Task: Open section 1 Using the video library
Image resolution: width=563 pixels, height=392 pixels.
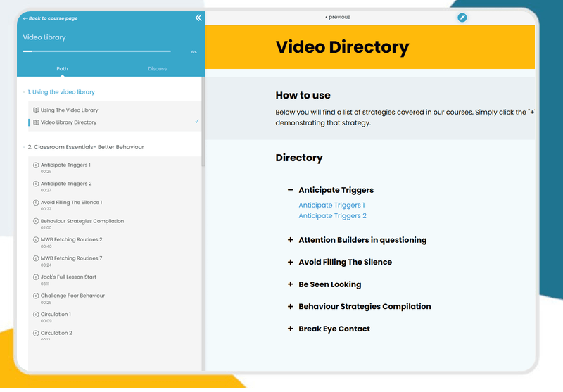Action: pos(61,92)
